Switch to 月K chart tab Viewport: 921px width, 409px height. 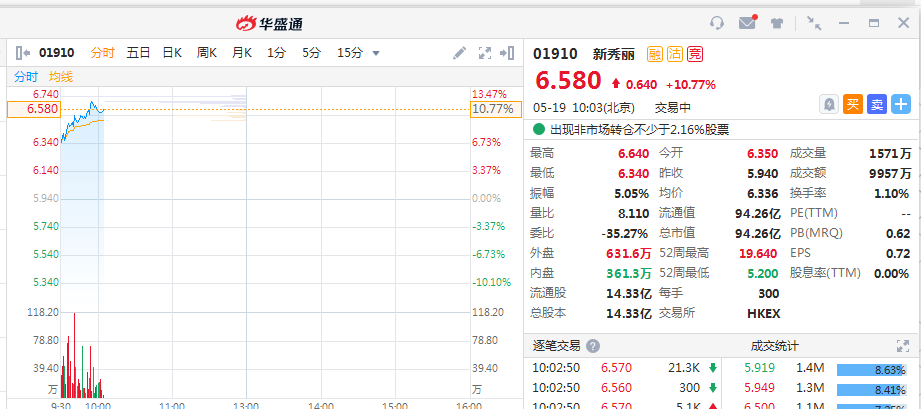[241, 53]
